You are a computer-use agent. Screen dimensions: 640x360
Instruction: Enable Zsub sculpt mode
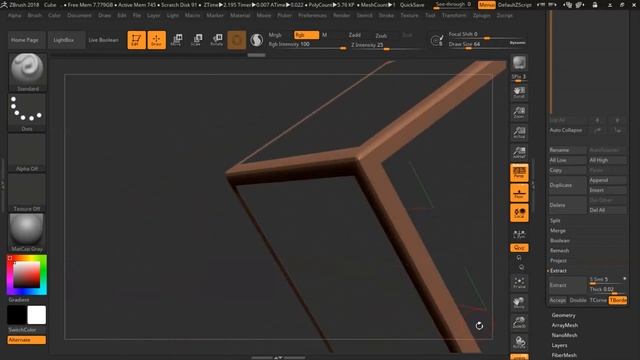pyautogui.click(x=382, y=36)
